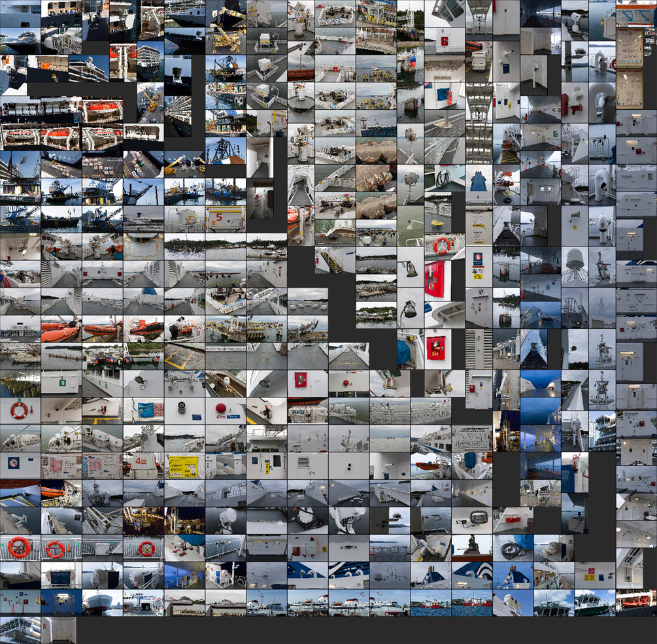Open the large grey ship bow photo
The width and height of the screenshot is (657, 644).
click(102, 603)
